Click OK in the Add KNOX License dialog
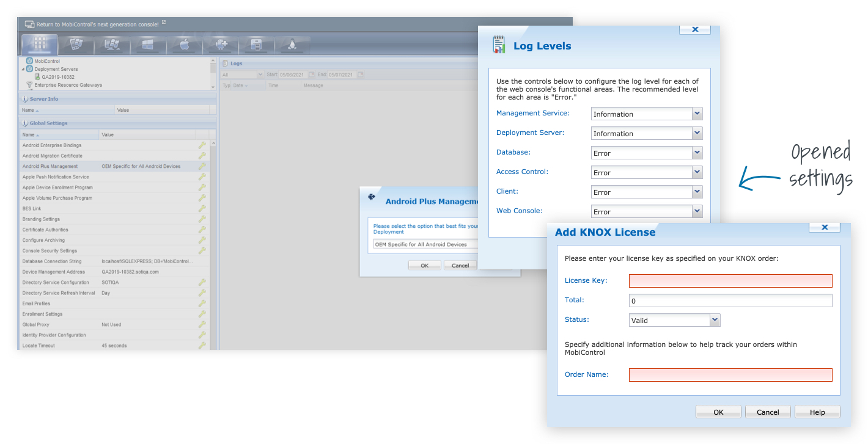Screen dimensions: 868x444 pos(718,411)
